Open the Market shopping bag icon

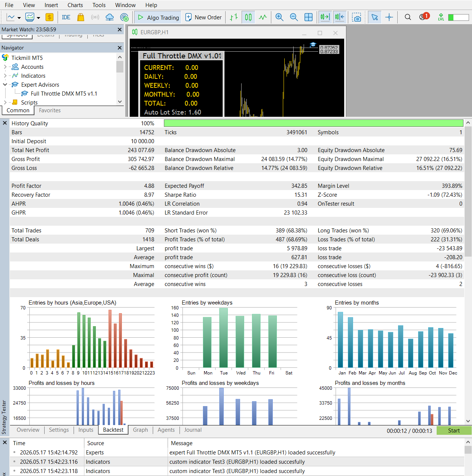point(81,17)
